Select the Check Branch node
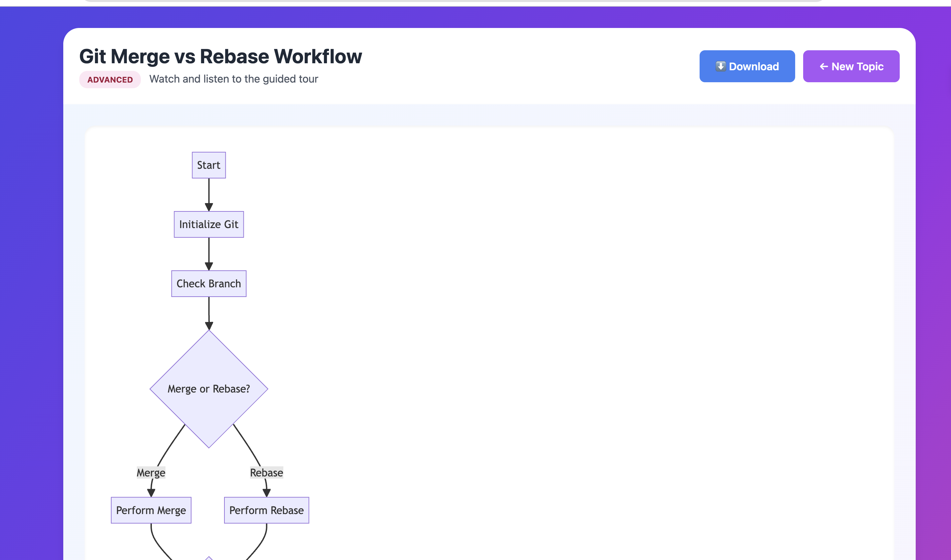This screenshot has width=951, height=560. click(209, 284)
